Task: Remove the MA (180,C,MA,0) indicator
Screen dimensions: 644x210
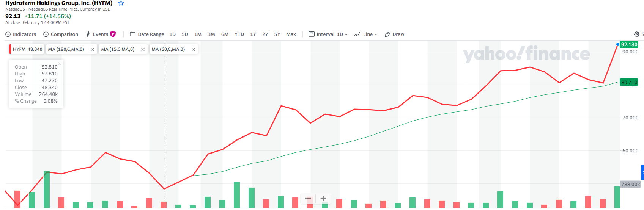Action: tap(92, 49)
